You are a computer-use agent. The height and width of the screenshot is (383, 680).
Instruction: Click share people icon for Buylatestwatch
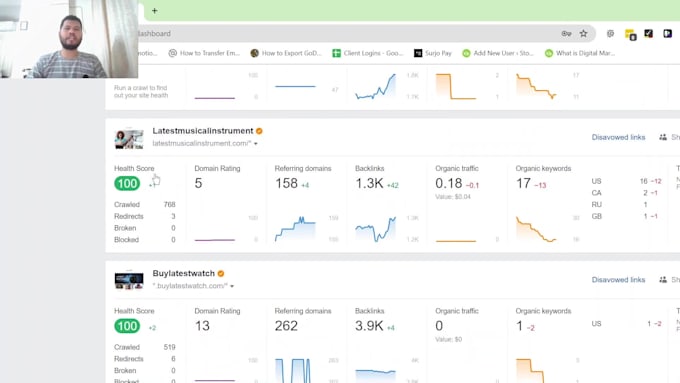663,280
